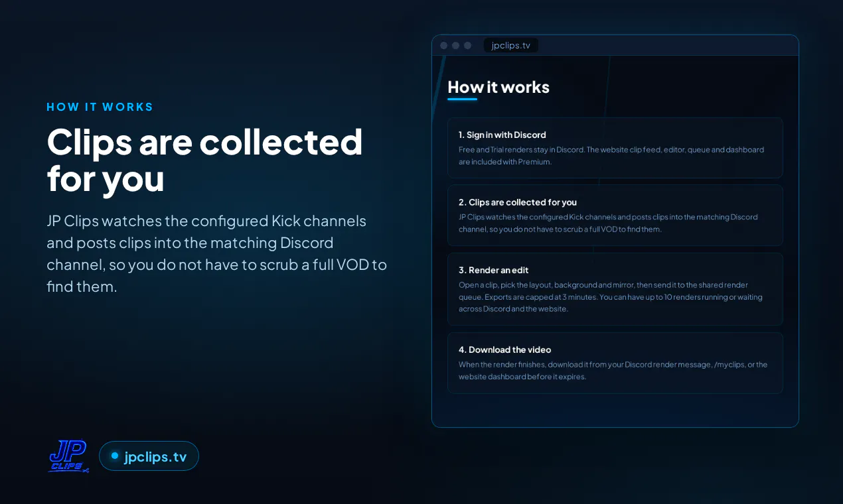Open the jpclips.tv pill beside the logo

tap(149, 456)
